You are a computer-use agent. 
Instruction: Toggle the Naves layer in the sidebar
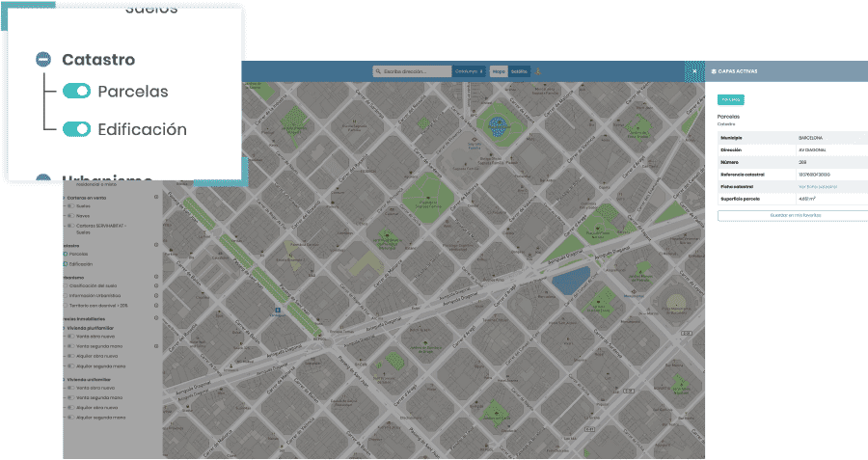click(70, 216)
